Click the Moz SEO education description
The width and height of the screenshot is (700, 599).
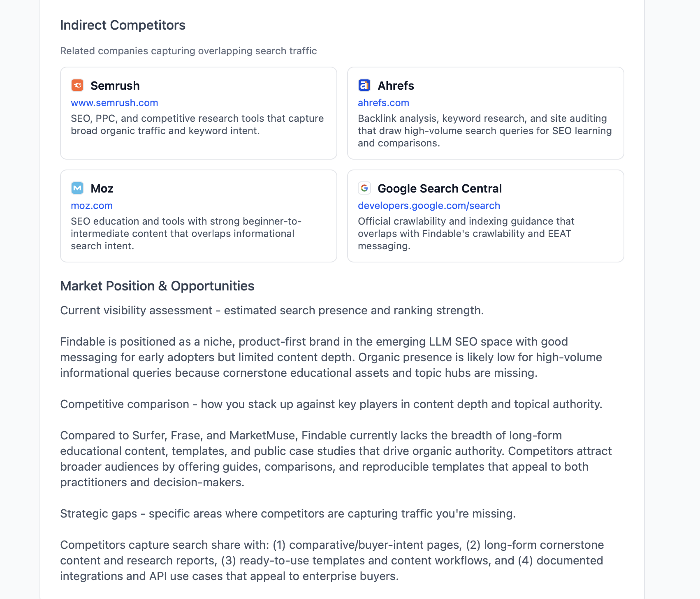point(186,234)
